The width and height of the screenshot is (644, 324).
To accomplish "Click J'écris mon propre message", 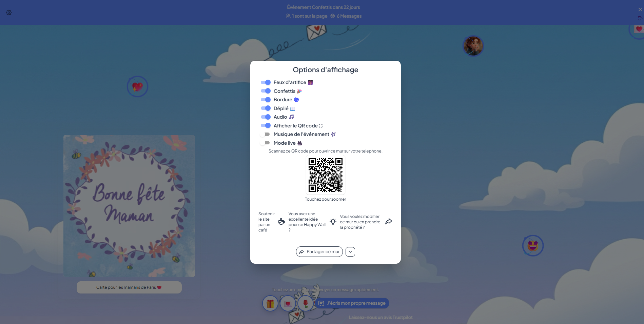I will pos(352,303).
